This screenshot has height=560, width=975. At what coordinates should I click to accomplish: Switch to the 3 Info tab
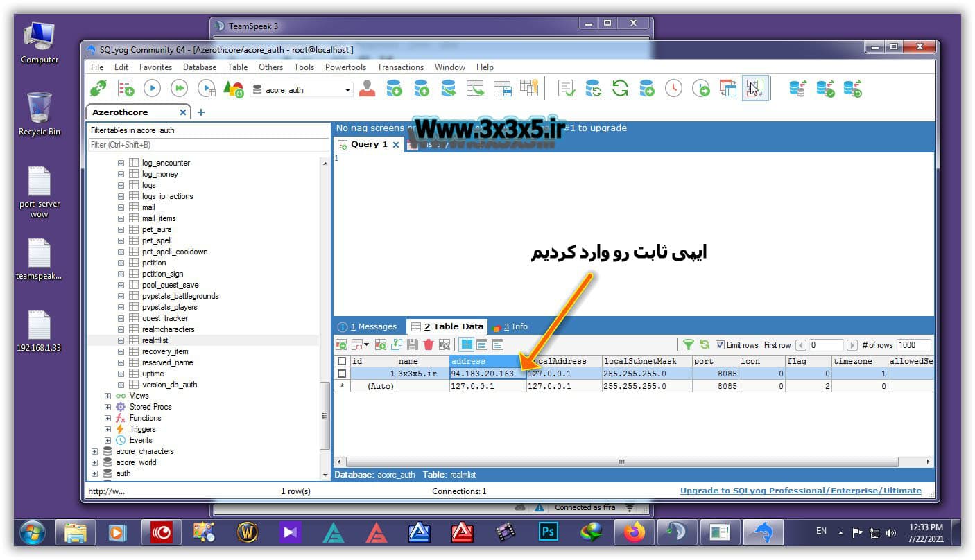coord(510,326)
